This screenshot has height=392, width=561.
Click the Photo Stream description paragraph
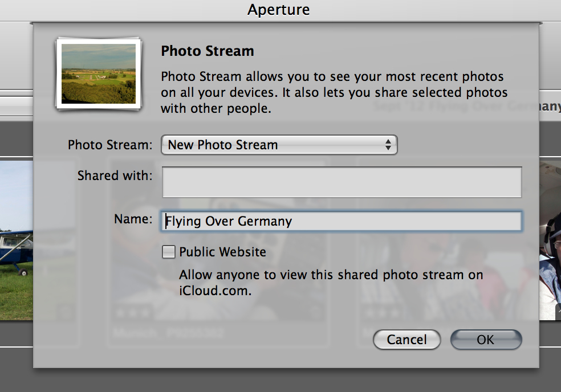(334, 92)
